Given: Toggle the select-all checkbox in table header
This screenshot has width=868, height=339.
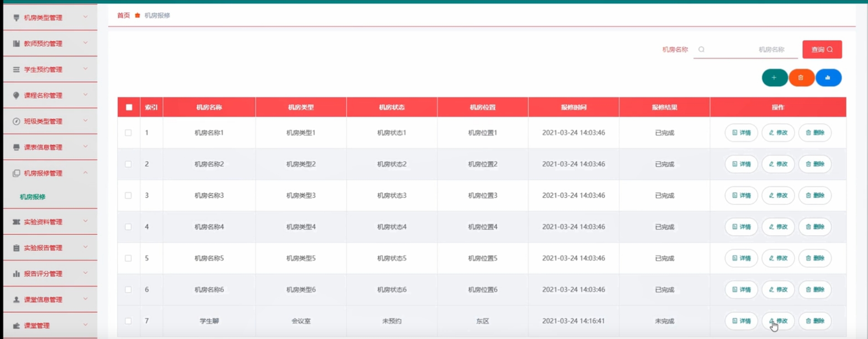Looking at the screenshot, I should pyautogui.click(x=129, y=107).
